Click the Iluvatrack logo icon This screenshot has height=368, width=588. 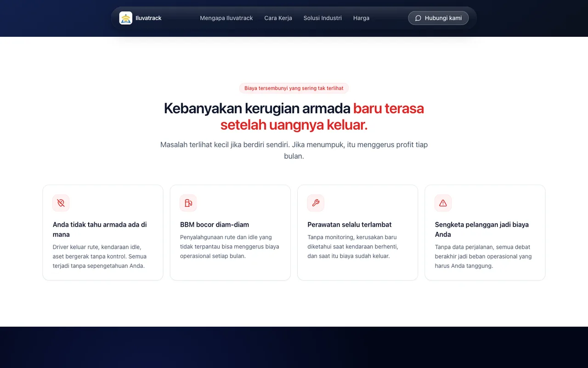point(125,18)
